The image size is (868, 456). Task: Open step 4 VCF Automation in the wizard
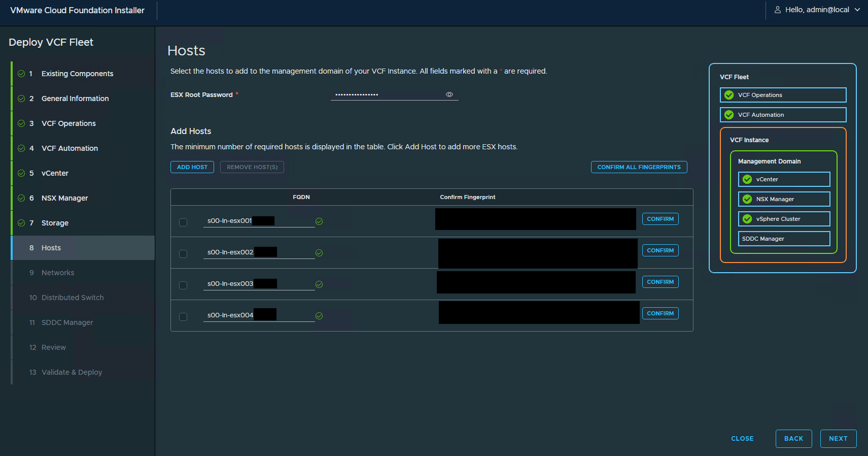[83, 148]
